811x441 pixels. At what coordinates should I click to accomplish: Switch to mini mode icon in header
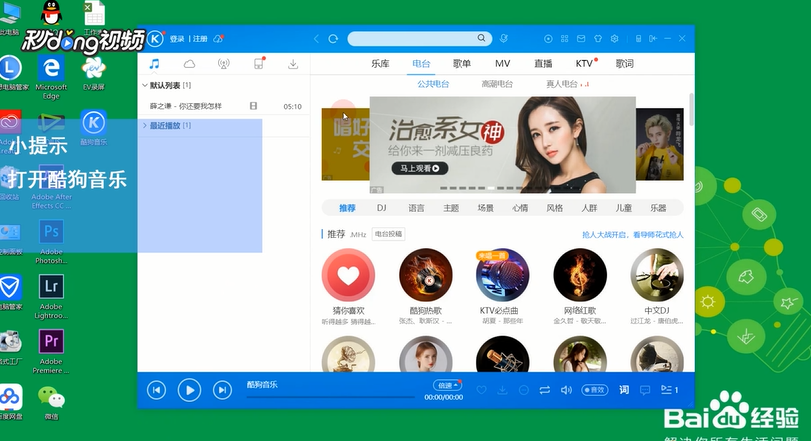[x=653, y=39]
